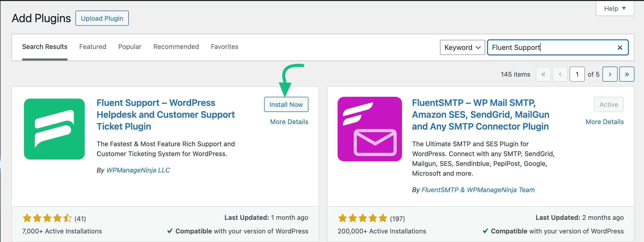Click the five-star rating for FluentSMTP
The height and width of the screenshot is (242, 644).
(x=362, y=218)
